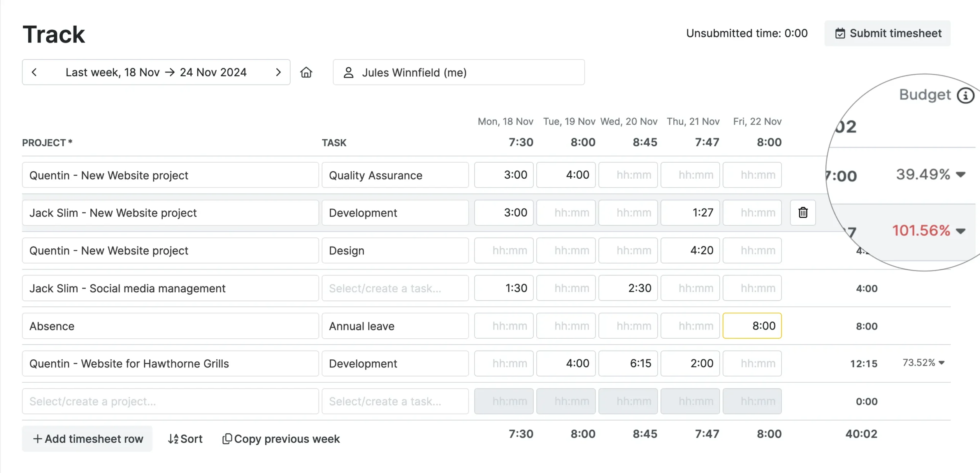Expand the 39.49% budget dropdown
This screenshot has width=980, height=473.
tap(960, 175)
